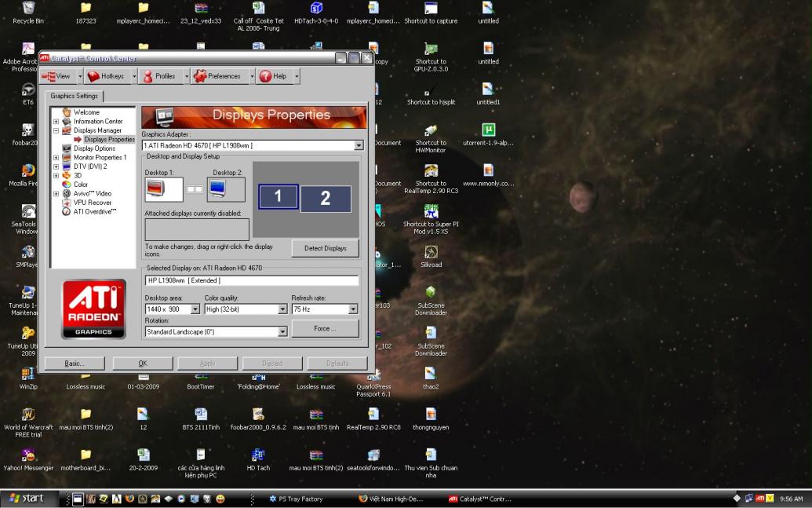Open the dropdown arrow next to View
The width and height of the screenshot is (812, 508).
pyautogui.click(x=80, y=77)
